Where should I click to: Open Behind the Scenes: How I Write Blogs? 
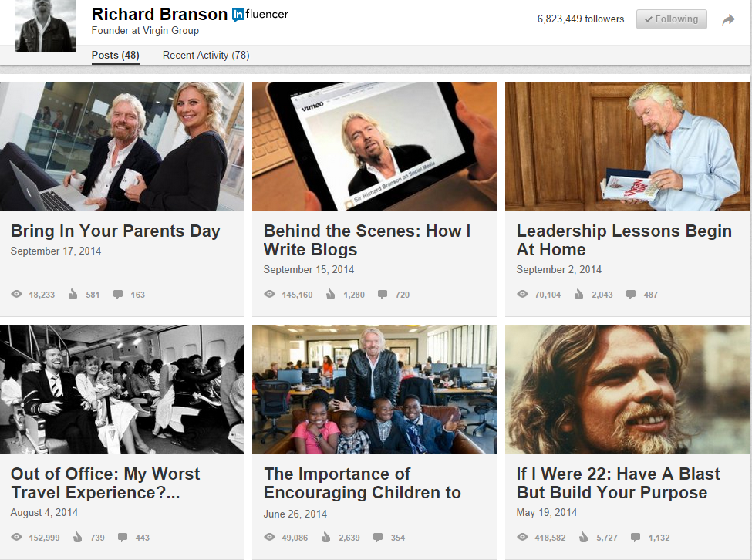(x=367, y=240)
